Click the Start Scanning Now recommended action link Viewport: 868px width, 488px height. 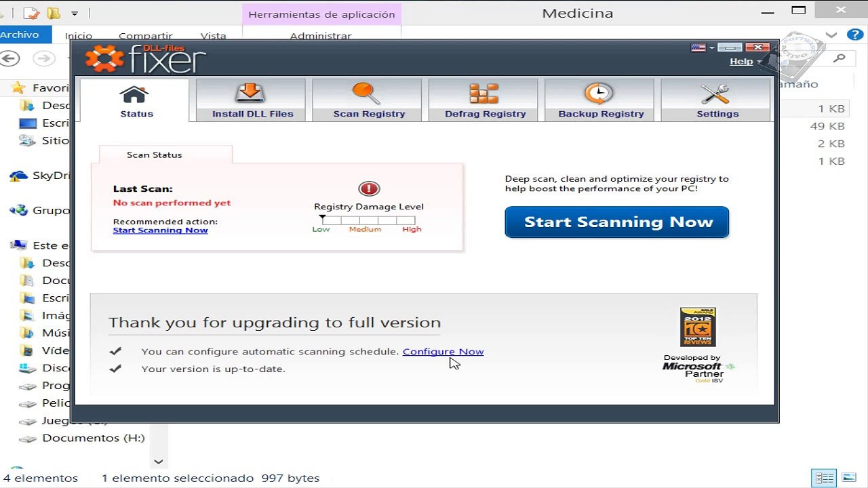click(x=160, y=230)
